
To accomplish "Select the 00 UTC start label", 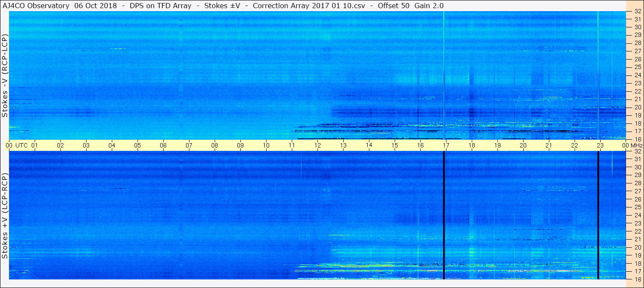I will point(17,145).
